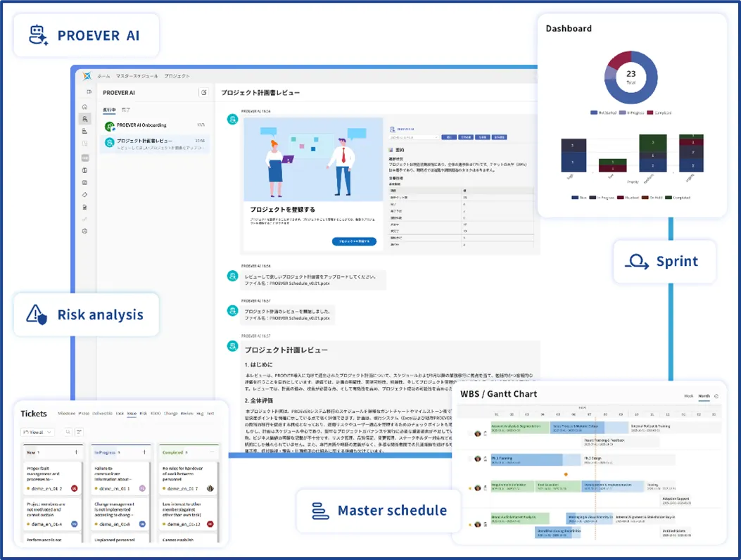Click the Master schedule bars icon
Viewport: 741px width, 560px height.
coord(320,511)
